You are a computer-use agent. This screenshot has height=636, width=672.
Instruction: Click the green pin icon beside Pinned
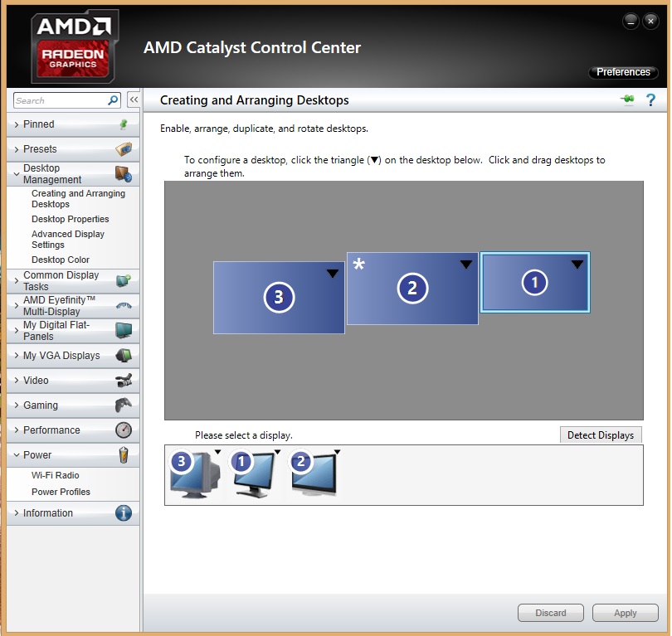[x=124, y=124]
